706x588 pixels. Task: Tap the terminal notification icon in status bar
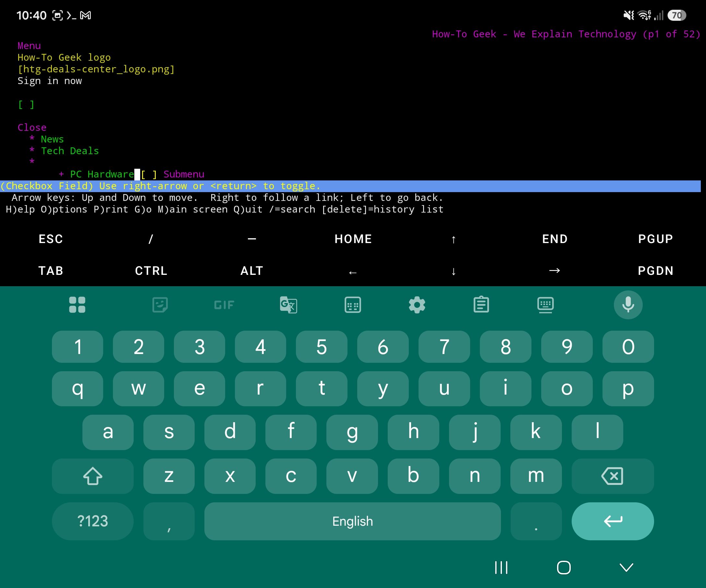point(72,15)
